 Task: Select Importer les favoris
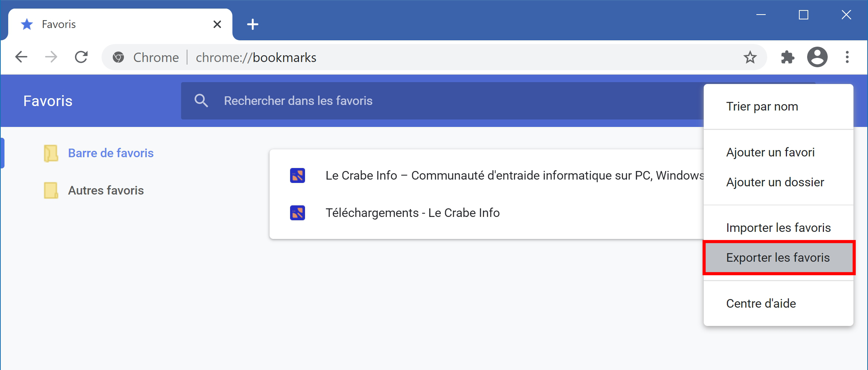click(778, 228)
